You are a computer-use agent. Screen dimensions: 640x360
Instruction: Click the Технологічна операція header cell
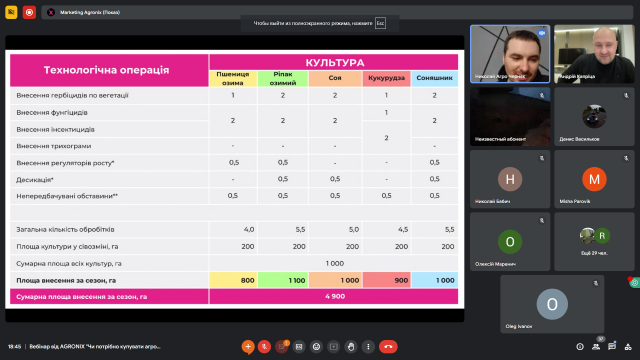tap(109, 70)
